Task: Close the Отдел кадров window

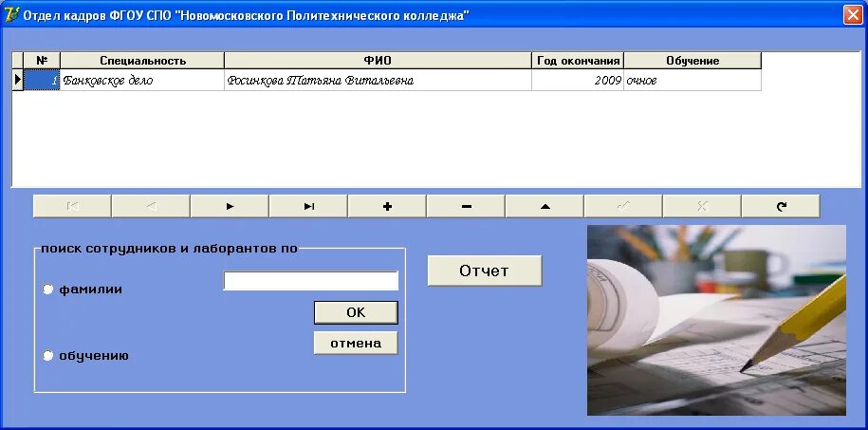Action: [853, 15]
